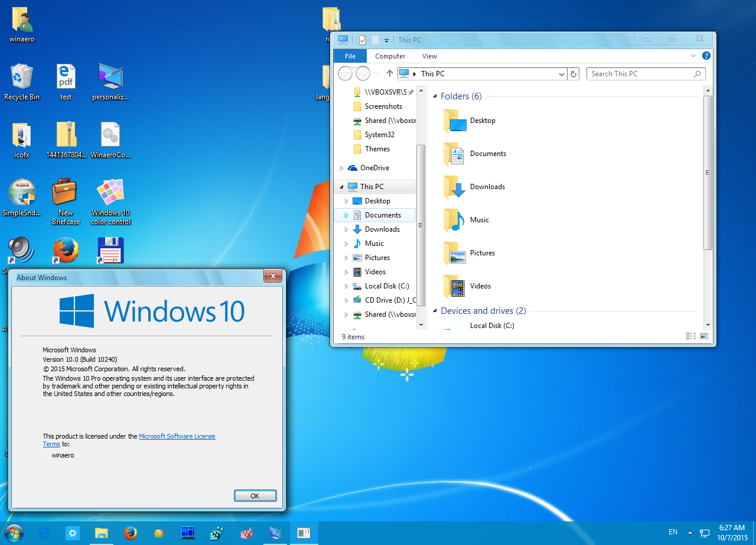Click the up arrow to navigate one level
This screenshot has width=756, height=545.
click(x=389, y=73)
